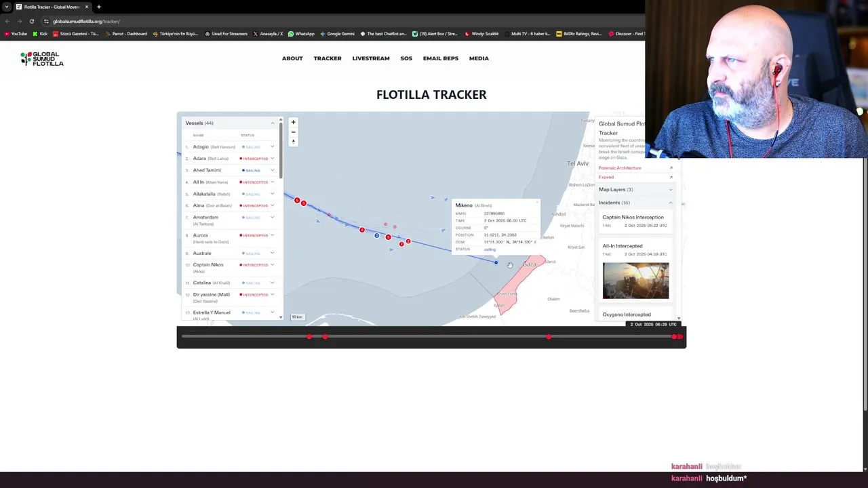The image size is (868, 488).
Task: Open the Forensic Architecture link
Action: [x=620, y=168]
